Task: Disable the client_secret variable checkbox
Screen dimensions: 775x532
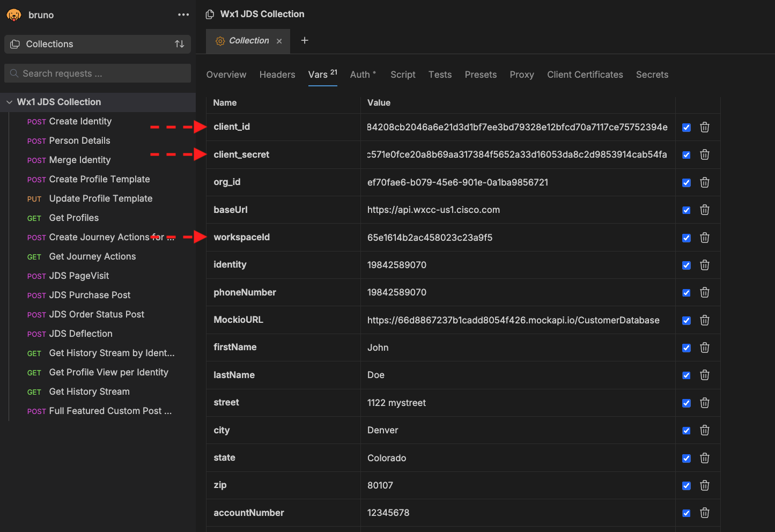Action: point(687,155)
